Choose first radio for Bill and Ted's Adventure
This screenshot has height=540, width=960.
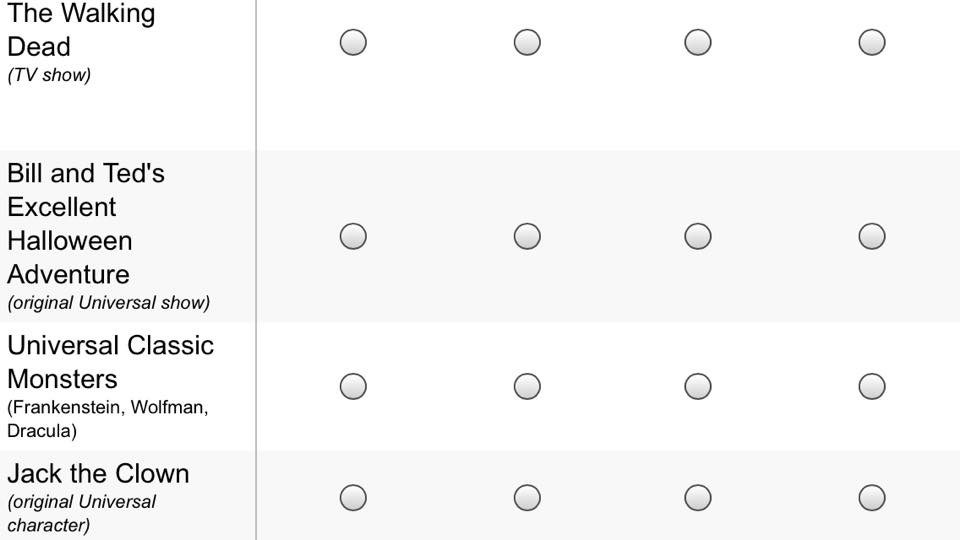click(353, 236)
